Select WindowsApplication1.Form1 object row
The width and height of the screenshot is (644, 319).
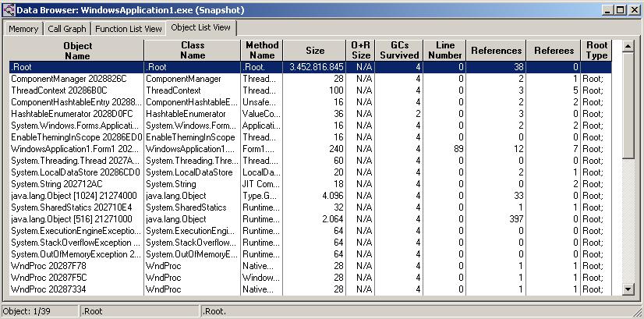76,149
